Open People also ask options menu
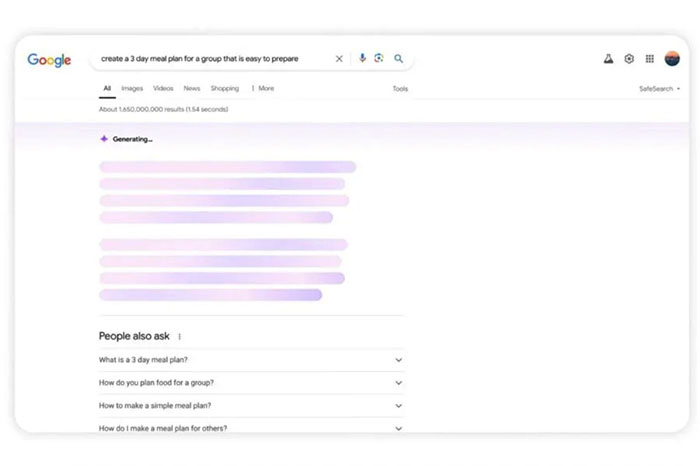 [x=180, y=337]
